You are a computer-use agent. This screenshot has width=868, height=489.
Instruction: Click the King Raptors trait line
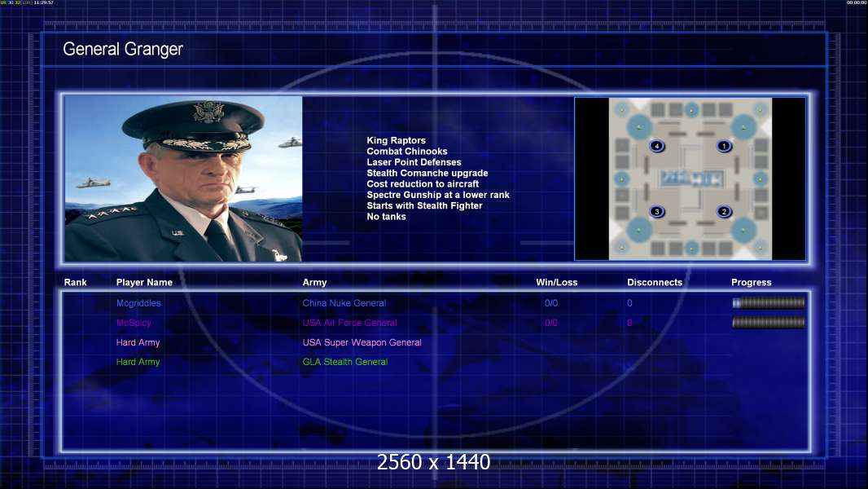396,141
